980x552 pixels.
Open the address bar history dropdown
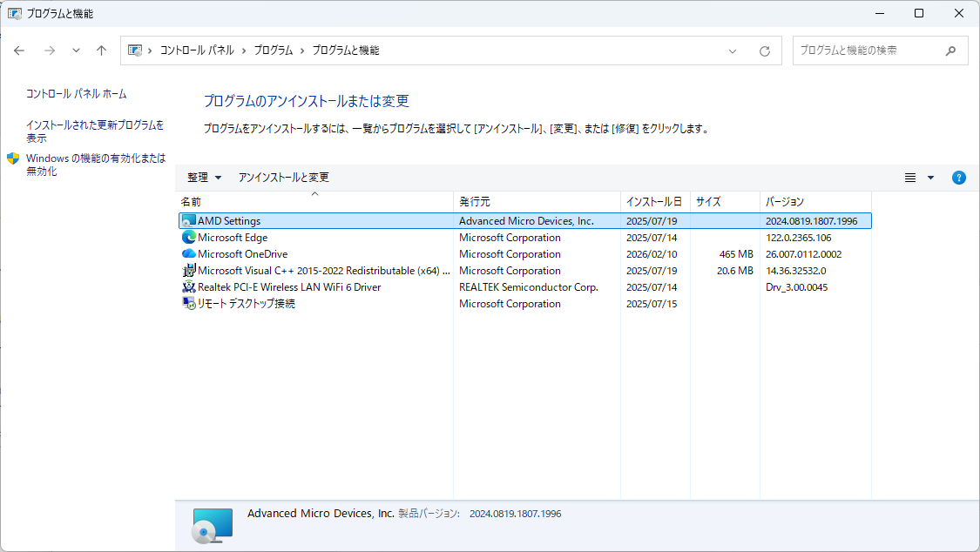point(733,51)
